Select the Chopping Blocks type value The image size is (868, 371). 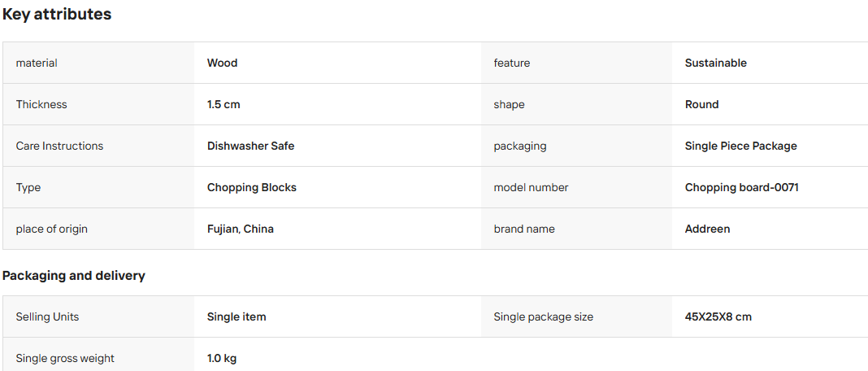(252, 188)
